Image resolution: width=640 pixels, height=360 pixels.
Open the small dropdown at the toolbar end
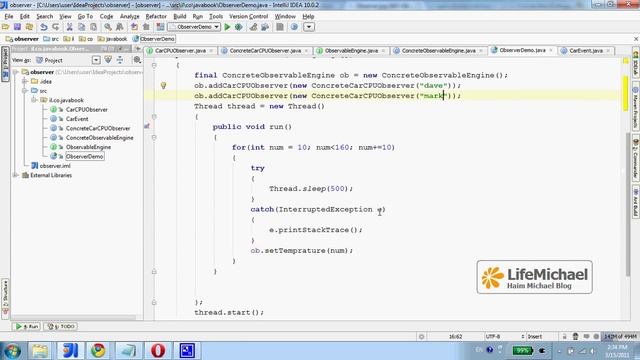tap(309, 27)
